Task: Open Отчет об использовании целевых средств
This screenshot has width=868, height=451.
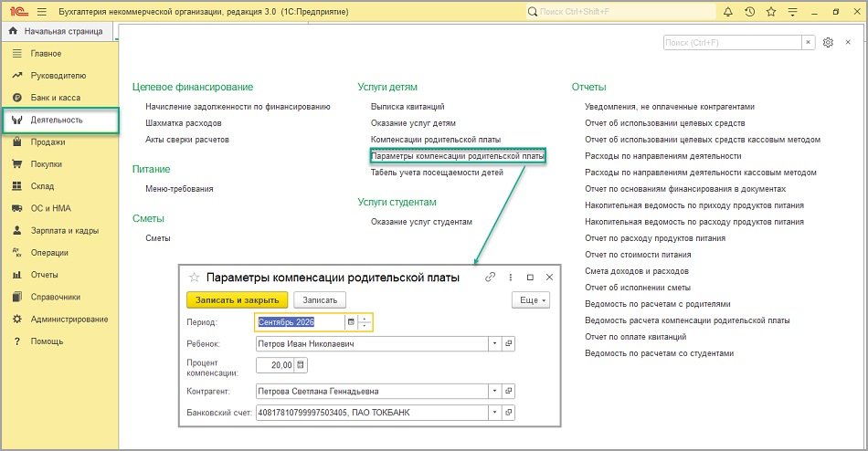Action: [x=665, y=123]
